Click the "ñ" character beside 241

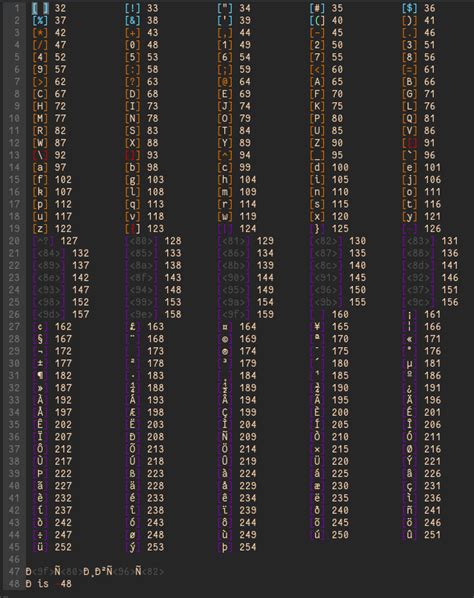point(409,510)
